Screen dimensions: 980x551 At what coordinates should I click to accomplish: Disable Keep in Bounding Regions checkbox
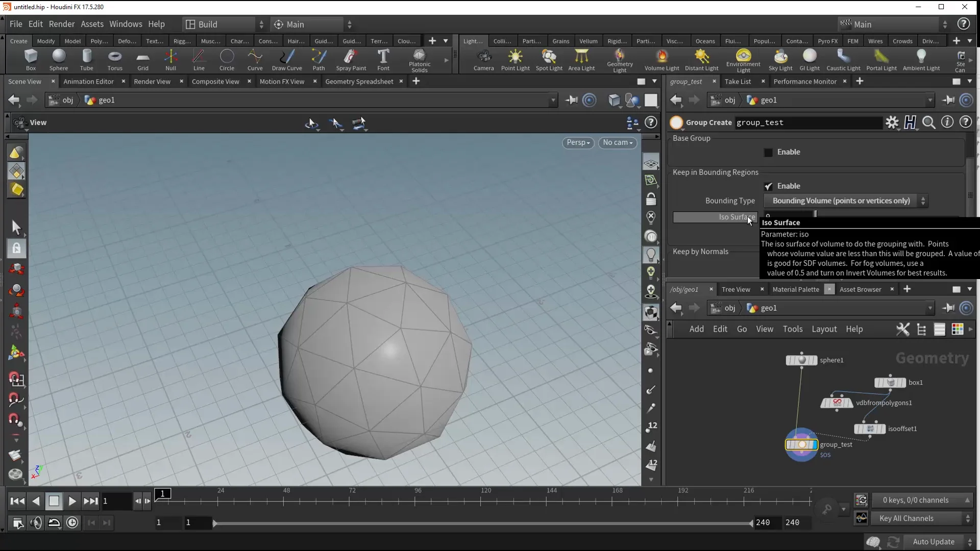click(768, 186)
